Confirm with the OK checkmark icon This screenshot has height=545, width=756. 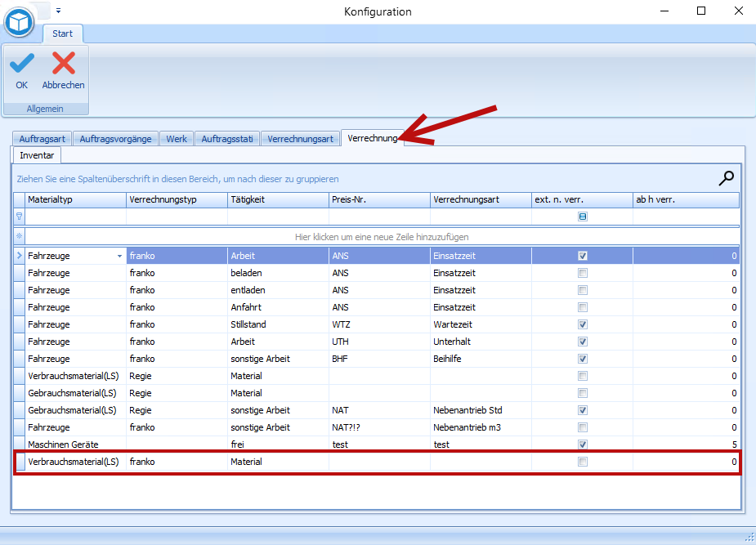(22, 64)
